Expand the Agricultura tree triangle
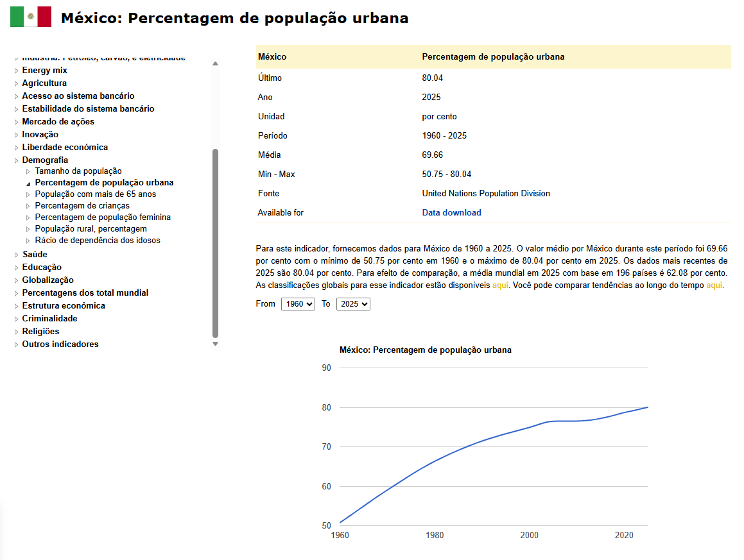Image resolution: width=744 pixels, height=560 pixels. [x=16, y=83]
